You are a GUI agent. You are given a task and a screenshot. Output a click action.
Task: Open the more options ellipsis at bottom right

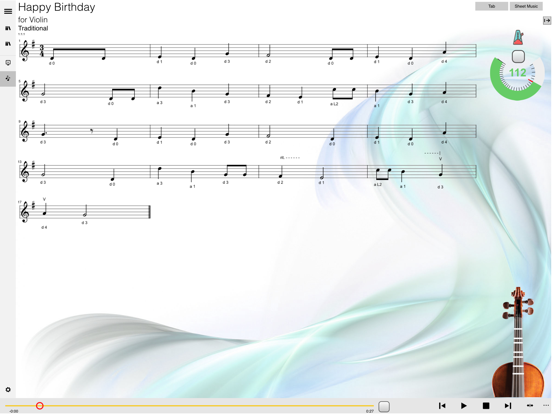[x=547, y=406]
